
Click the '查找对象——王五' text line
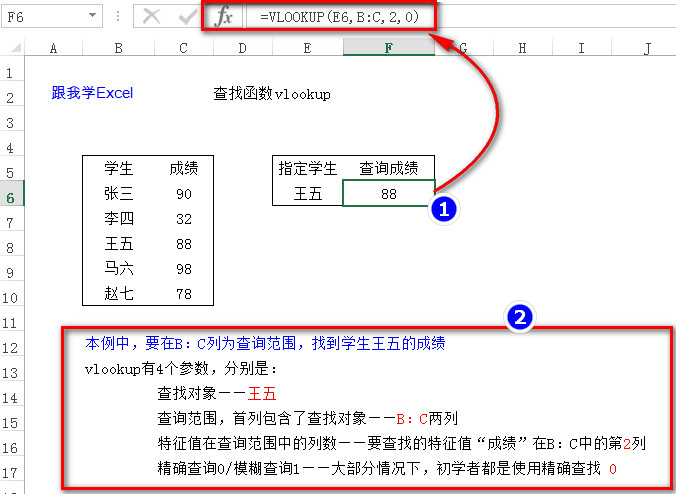217,393
